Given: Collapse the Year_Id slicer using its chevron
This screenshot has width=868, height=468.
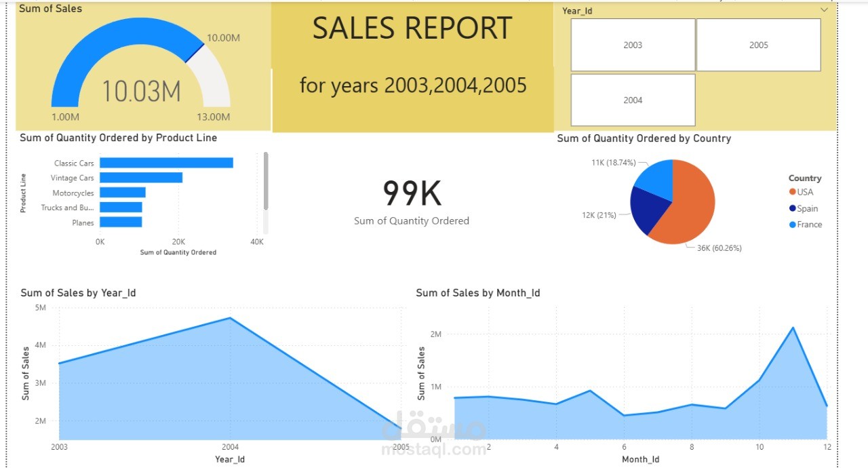Looking at the screenshot, I should 824,9.
